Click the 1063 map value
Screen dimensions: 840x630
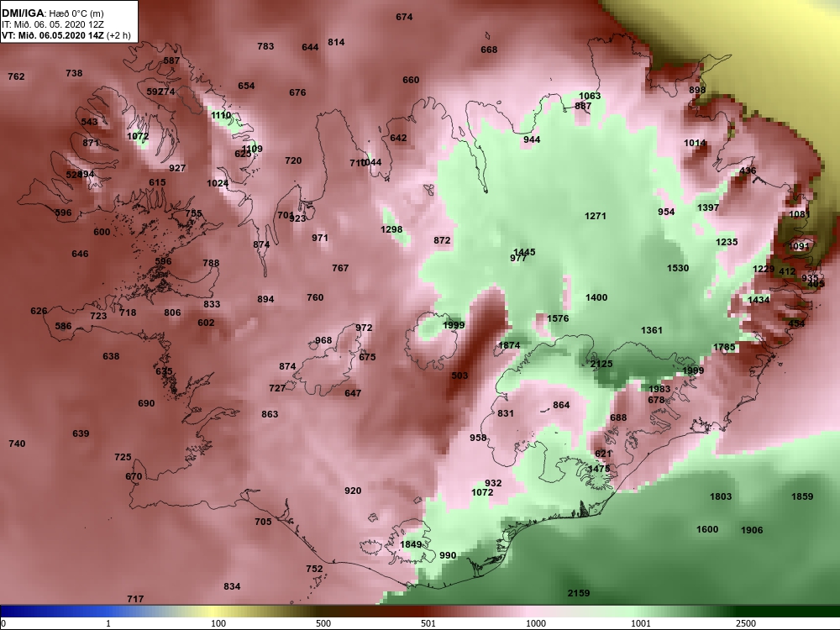coord(590,96)
